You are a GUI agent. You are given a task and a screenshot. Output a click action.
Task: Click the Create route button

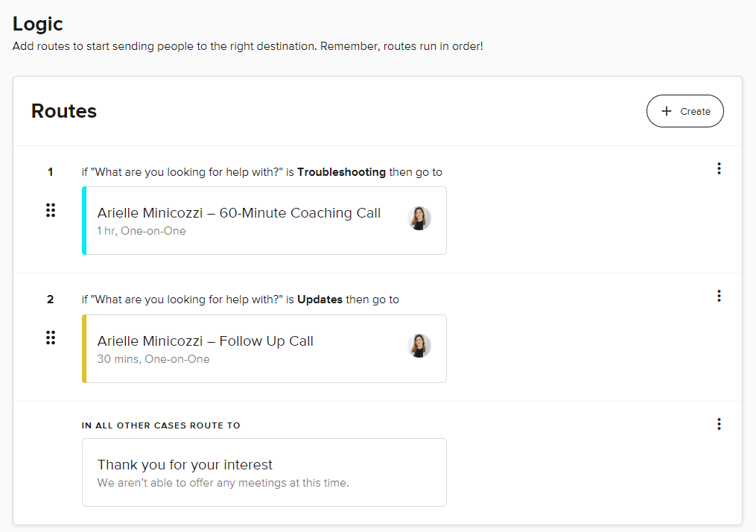[684, 111]
